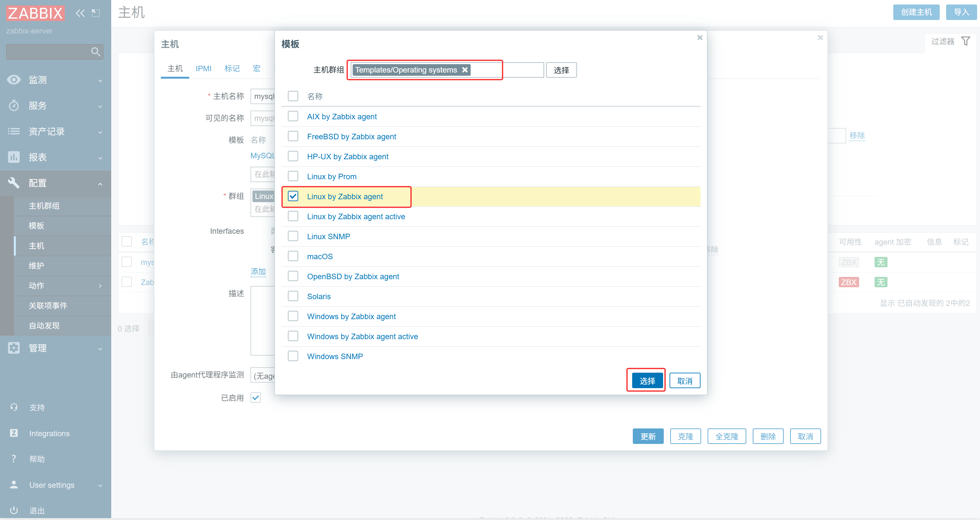Click 选择 next to host group field
Image resolution: width=980 pixels, height=520 pixels.
561,70
